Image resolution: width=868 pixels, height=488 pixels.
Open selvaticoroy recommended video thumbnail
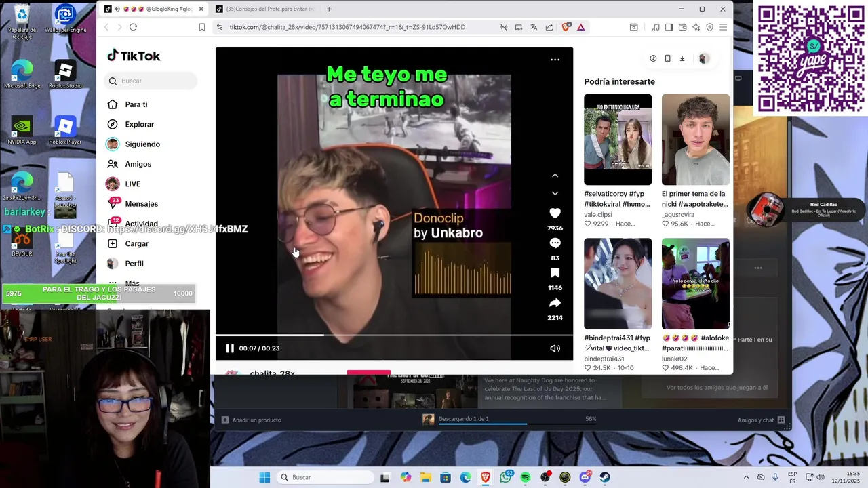618,140
